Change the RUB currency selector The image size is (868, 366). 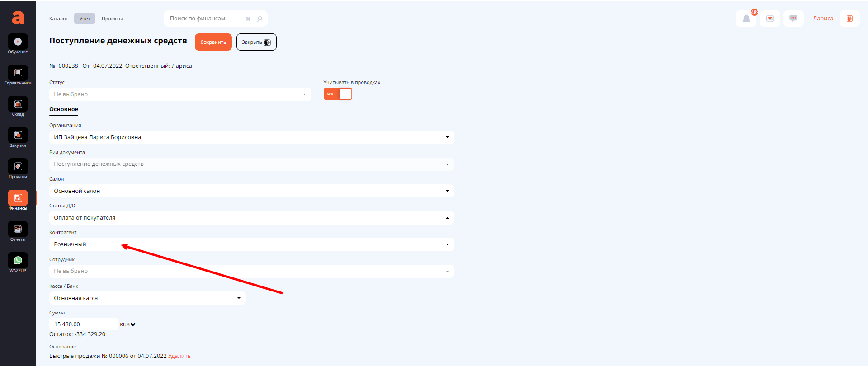click(x=127, y=325)
